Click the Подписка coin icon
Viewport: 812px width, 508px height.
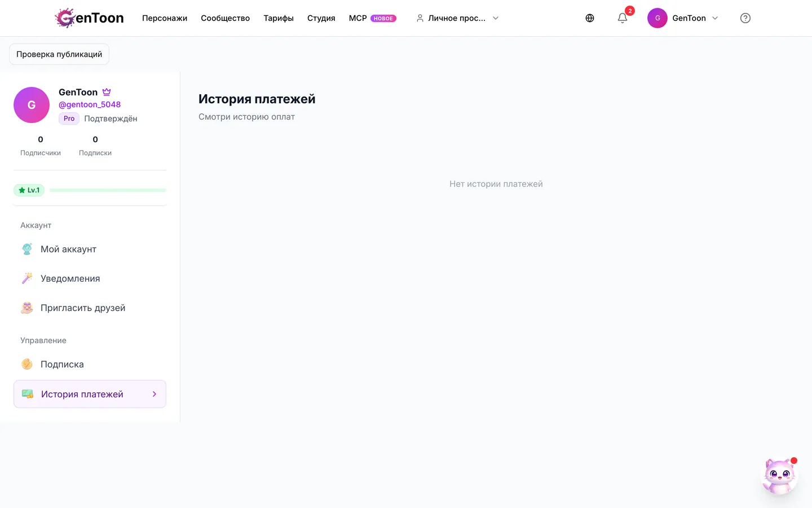[x=27, y=364]
